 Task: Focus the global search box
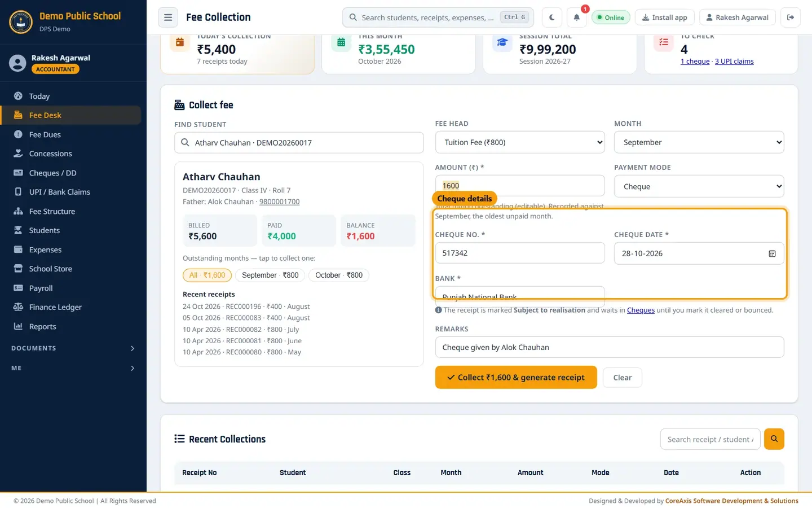coord(438,17)
